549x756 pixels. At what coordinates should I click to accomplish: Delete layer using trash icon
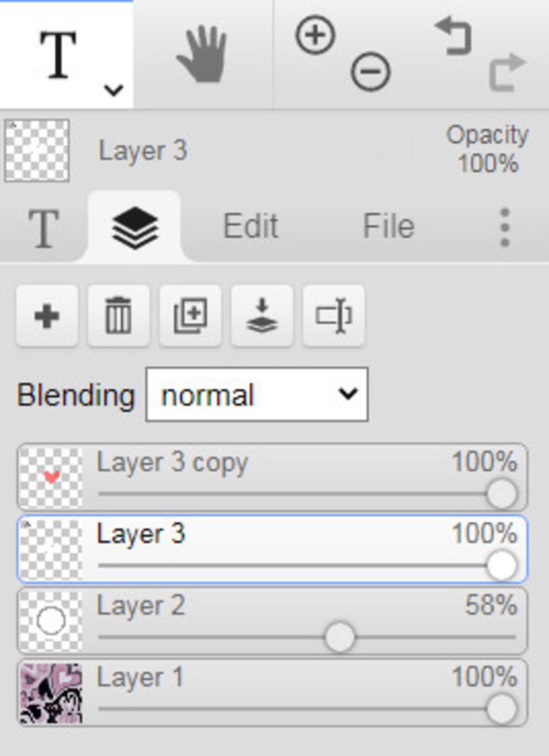(118, 316)
